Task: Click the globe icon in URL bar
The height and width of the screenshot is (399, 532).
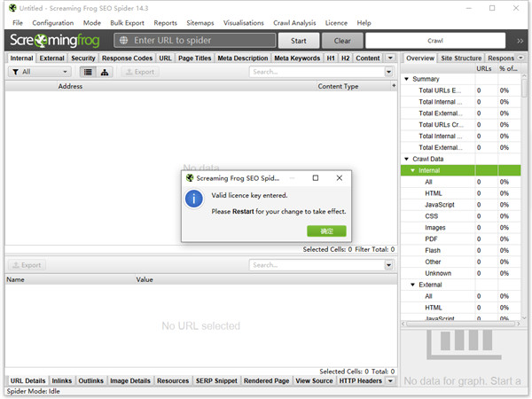Action: [x=122, y=41]
